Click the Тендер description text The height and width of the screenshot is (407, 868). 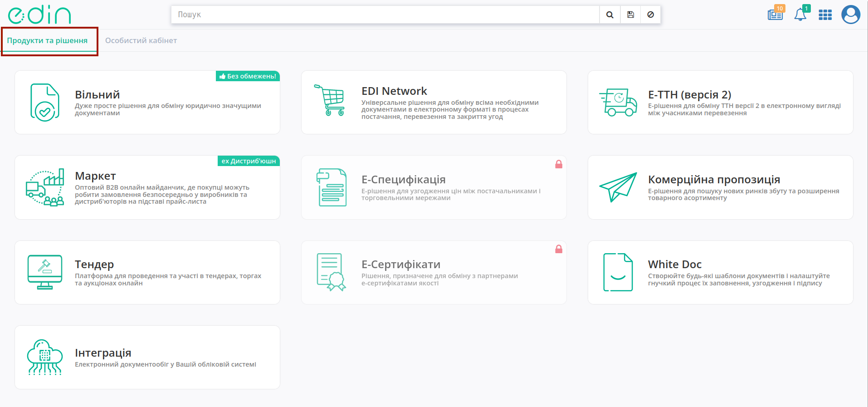point(168,280)
